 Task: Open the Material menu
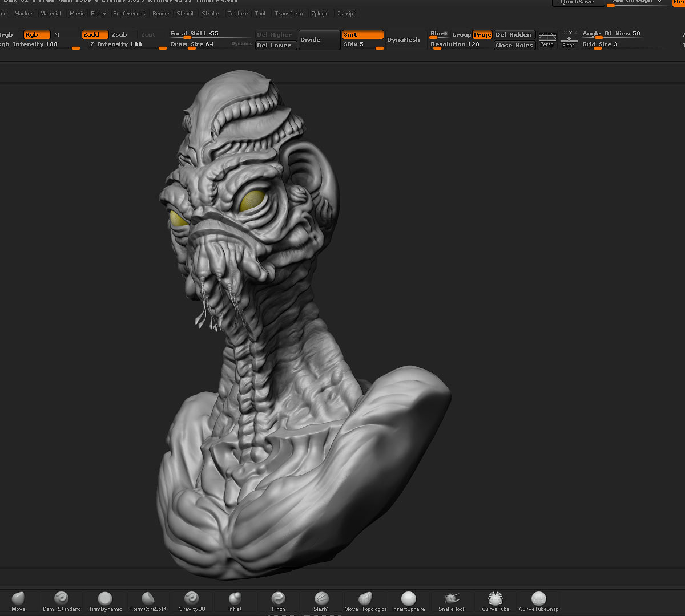[x=51, y=13]
